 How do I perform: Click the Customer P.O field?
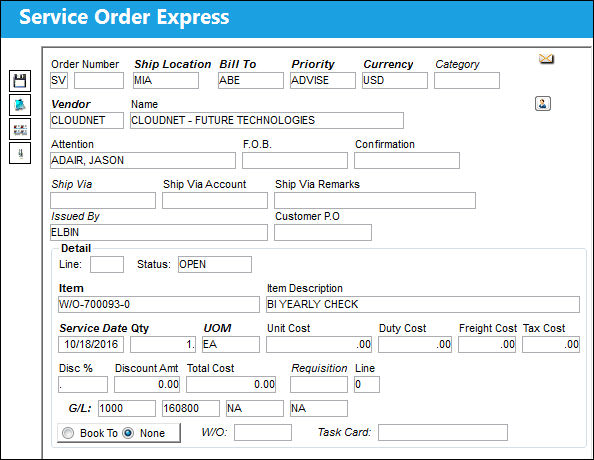point(323,232)
